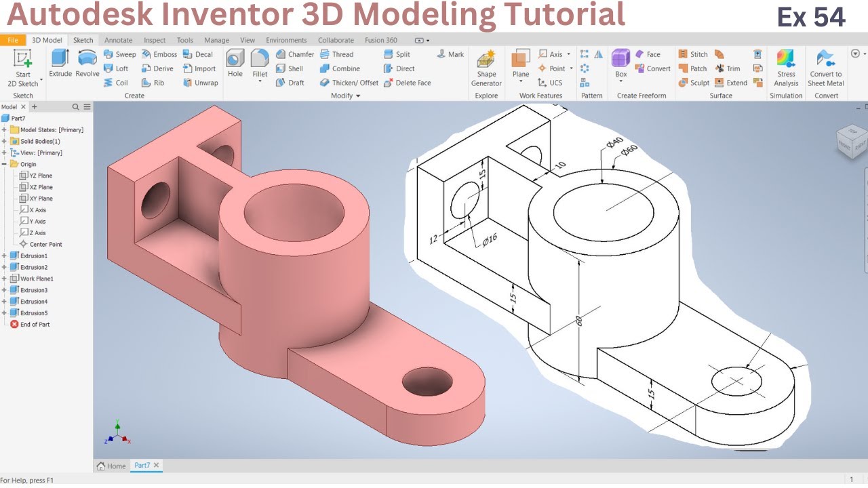Select the Unwrap tool

(201, 83)
